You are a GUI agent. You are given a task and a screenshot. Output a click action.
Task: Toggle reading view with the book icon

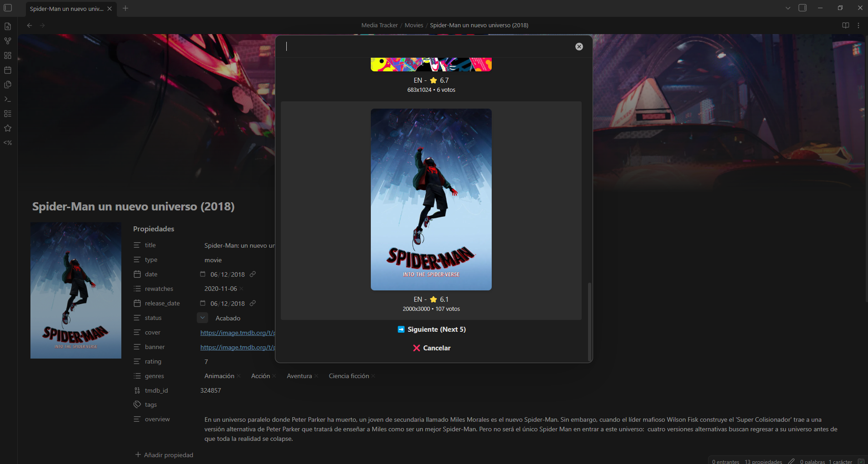[x=845, y=25]
